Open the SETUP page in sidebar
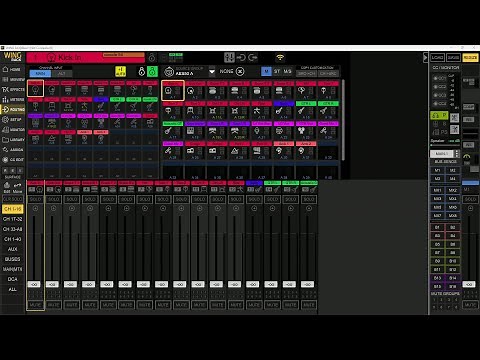The image size is (480, 360). coord(12,119)
